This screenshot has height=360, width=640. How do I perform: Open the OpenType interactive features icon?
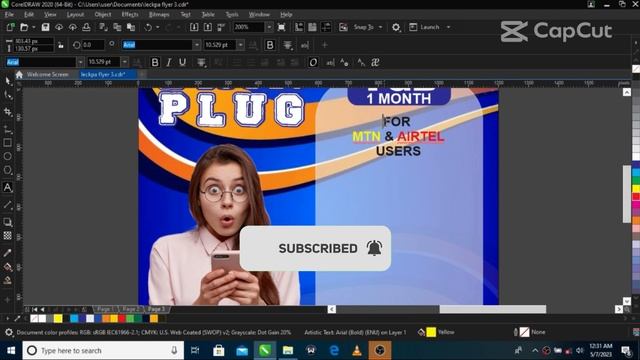pos(313,62)
